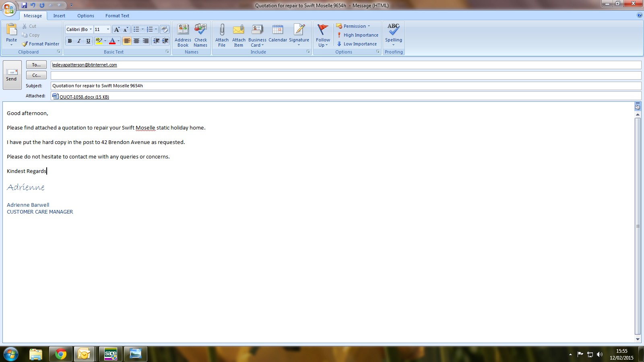
Task: Expand the font size dropdown
Action: pos(108,29)
